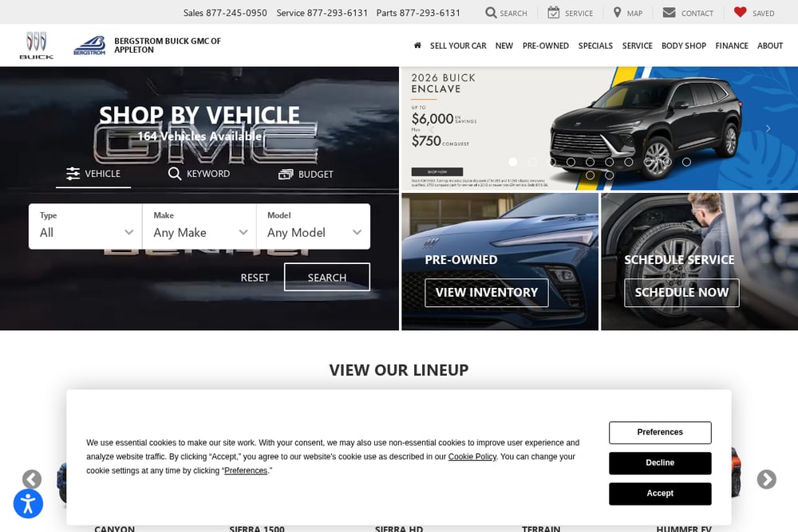The height and width of the screenshot is (532, 798).
Task: Open Body Shop menu
Action: 684,45
